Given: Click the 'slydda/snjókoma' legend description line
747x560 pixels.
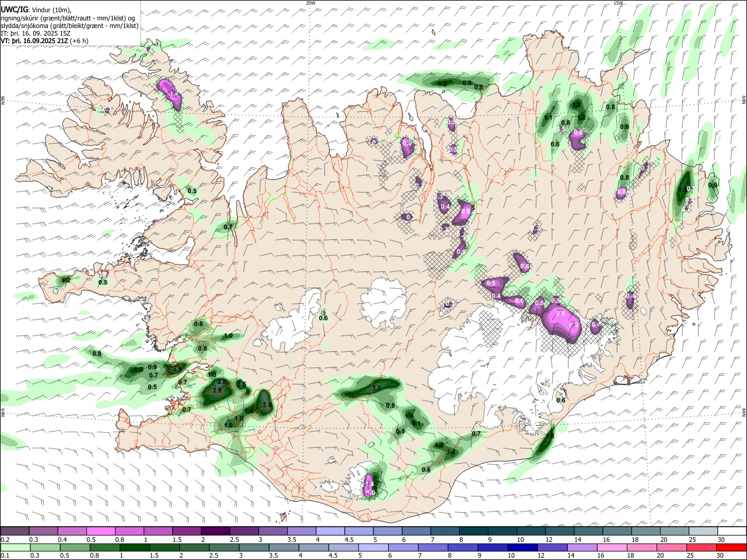Looking at the screenshot, I should click(69, 26).
